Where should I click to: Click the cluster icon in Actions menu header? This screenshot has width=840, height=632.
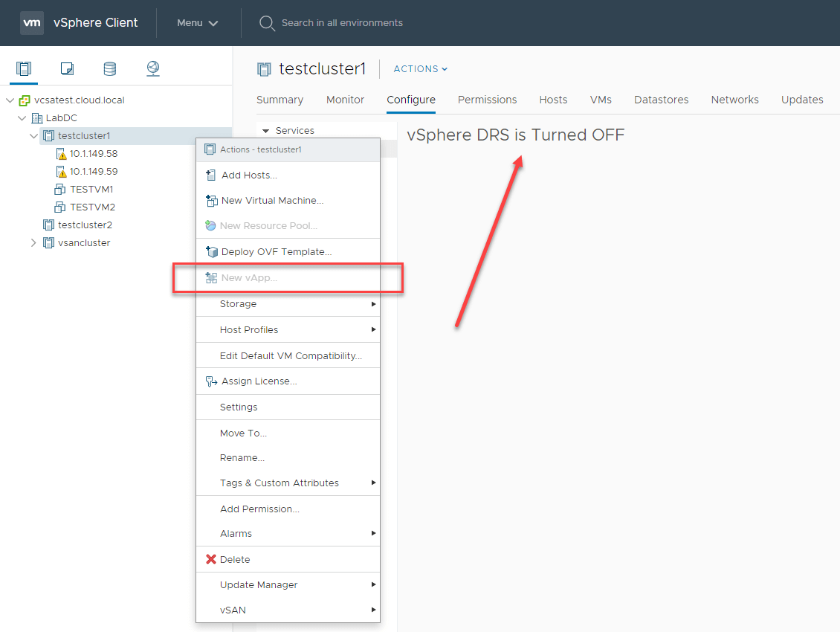(x=210, y=149)
